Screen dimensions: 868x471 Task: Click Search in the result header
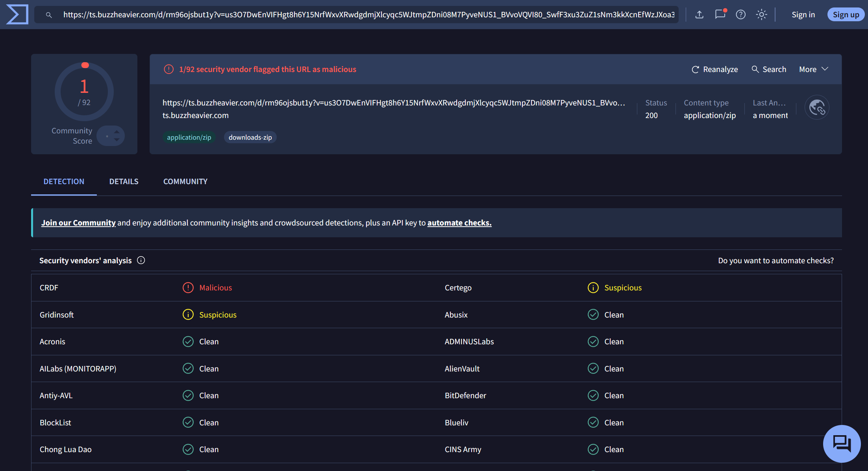coord(769,69)
